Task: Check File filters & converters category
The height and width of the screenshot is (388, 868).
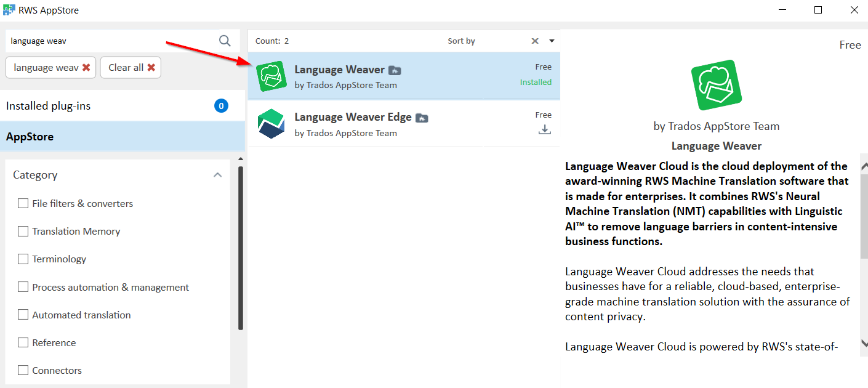Action: click(x=23, y=203)
